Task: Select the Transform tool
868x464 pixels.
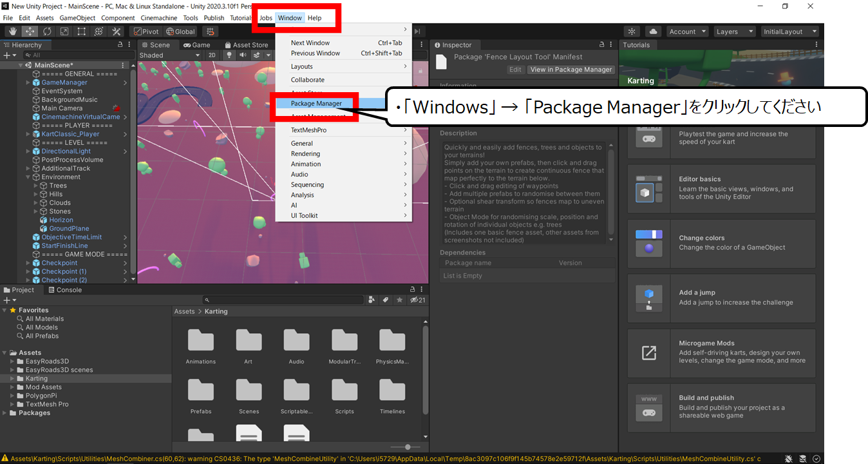Action: tap(99, 31)
